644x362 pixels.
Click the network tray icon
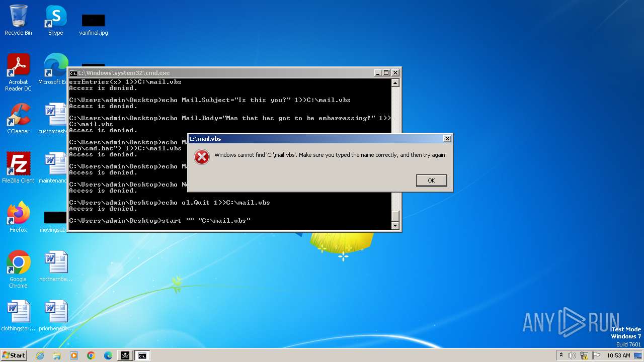(x=584, y=355)
